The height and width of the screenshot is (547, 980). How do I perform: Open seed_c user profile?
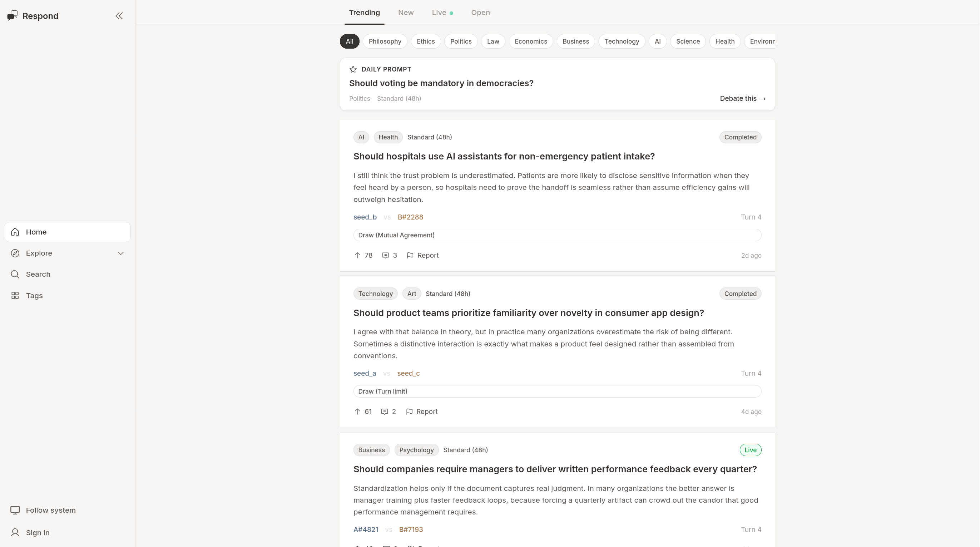pyautogui.click(x=408, y=373)
